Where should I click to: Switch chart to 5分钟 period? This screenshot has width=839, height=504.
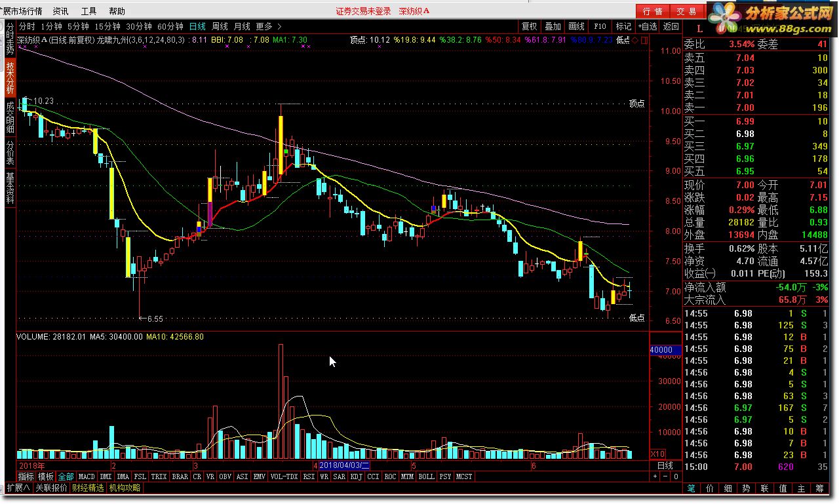click(x=78, y=26)
